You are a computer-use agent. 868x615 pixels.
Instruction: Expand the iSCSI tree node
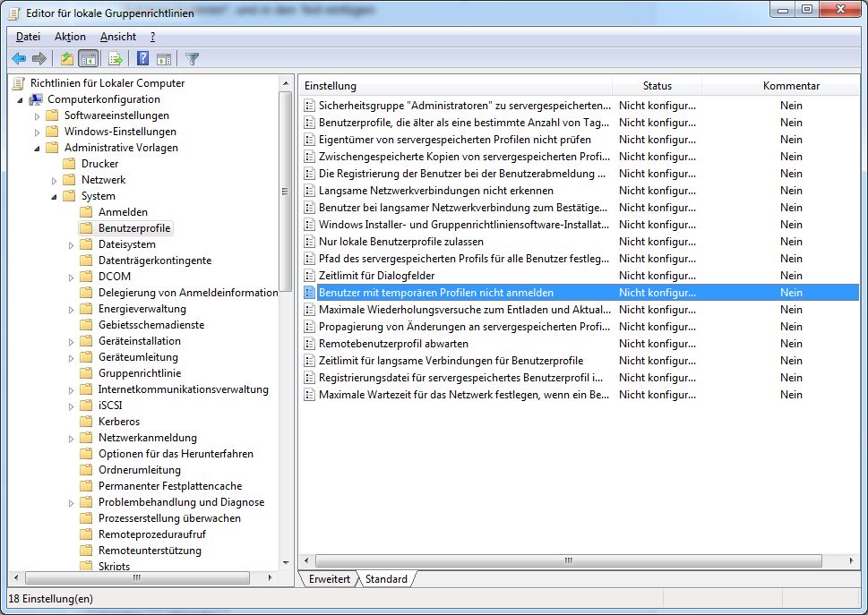pyautogui.click(x=71, y=406)
